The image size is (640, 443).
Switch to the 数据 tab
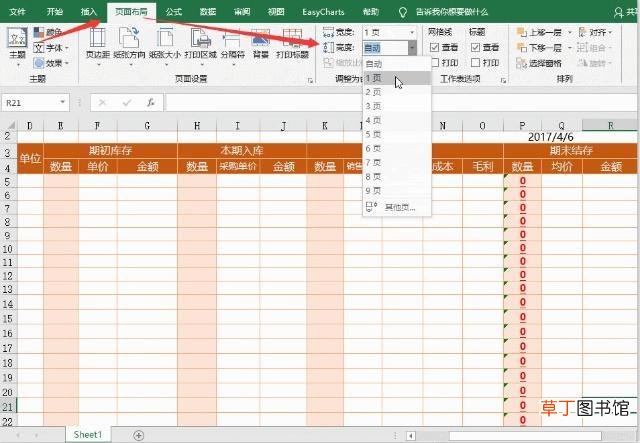[x=208, y=12]
